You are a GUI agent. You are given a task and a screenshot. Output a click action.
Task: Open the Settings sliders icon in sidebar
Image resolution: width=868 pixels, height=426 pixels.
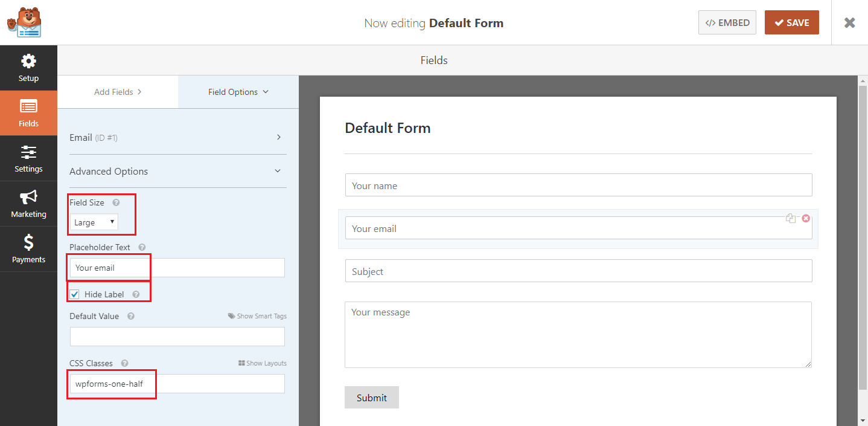coord(28,152)
